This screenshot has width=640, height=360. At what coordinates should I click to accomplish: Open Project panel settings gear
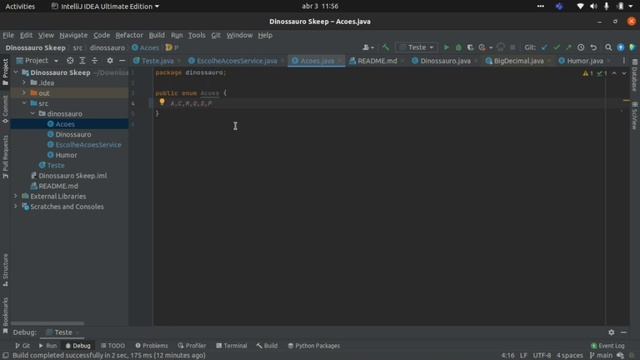coord(110,60)
